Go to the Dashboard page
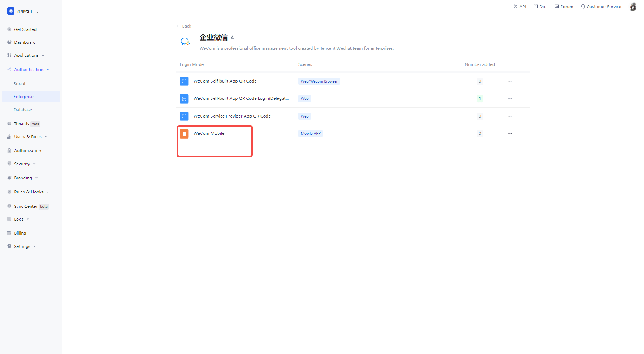Viewport: 644px width, 354px height. point(25,42)
